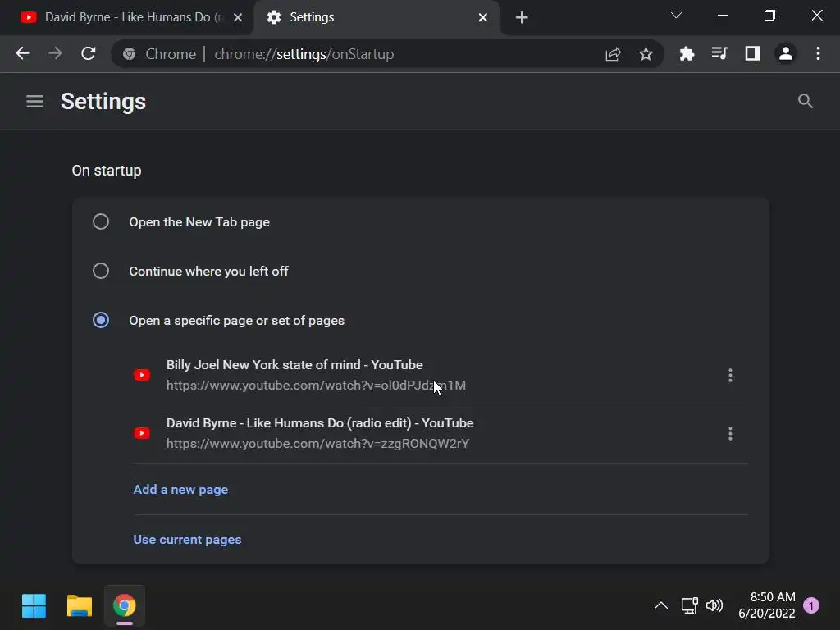Viewport: 840px width, 630px height.
Task: Open File Explorer from the taskbar
Action: tap(80, 606)
